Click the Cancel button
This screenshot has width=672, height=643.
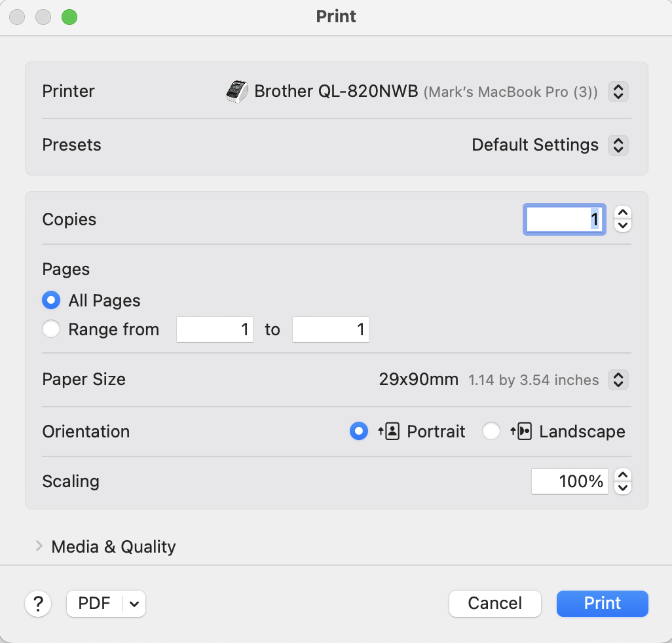[x=495, y=604]
